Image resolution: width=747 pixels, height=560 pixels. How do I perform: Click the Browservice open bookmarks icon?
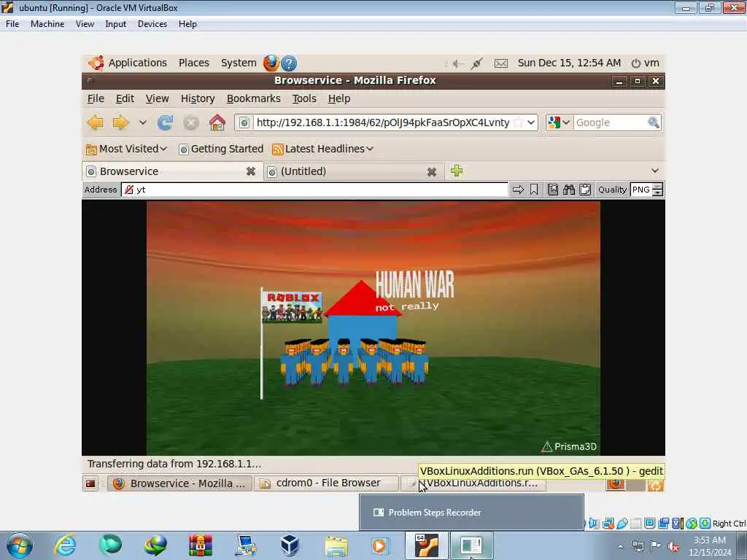553,190
